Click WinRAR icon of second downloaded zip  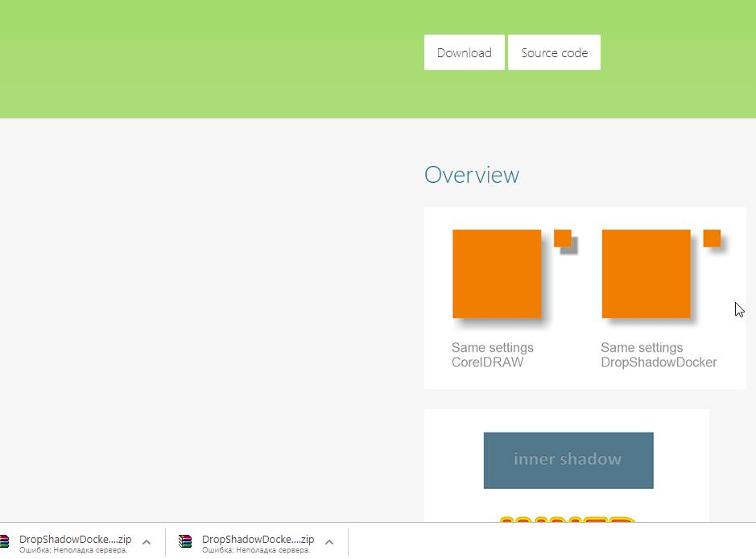pyautogui.click(x=185, y=541)
